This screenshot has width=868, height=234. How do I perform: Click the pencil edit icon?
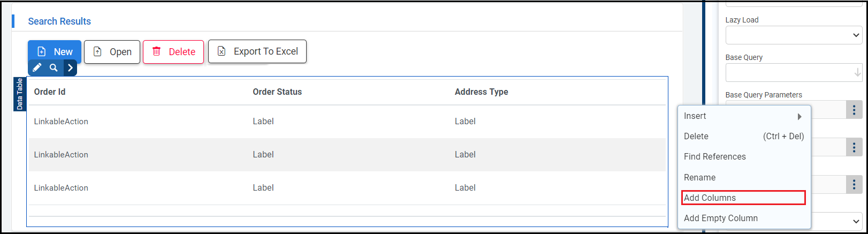click(x=37, y=68)
